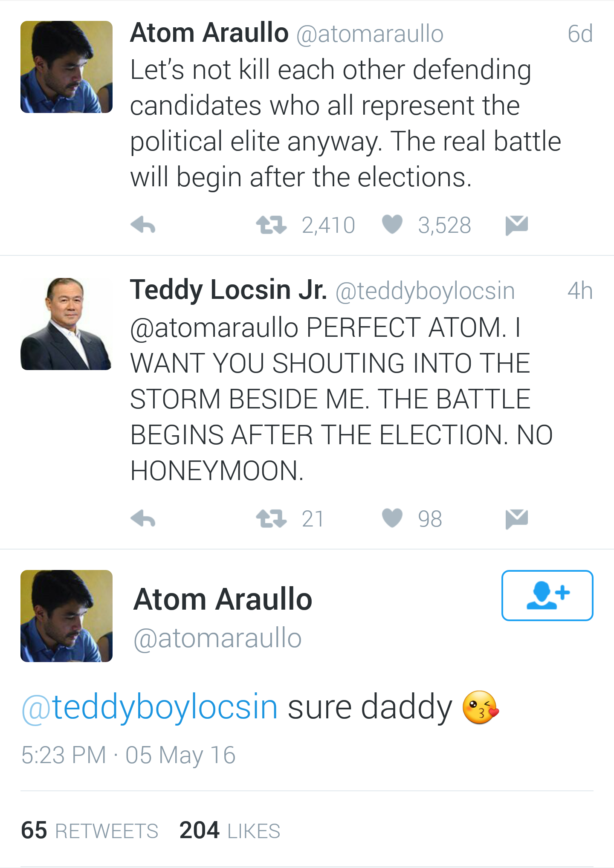Open the 5:23 PM 05 May 16 timestamp
This screenshot has height=868, width=614.
tap(128, 755)
